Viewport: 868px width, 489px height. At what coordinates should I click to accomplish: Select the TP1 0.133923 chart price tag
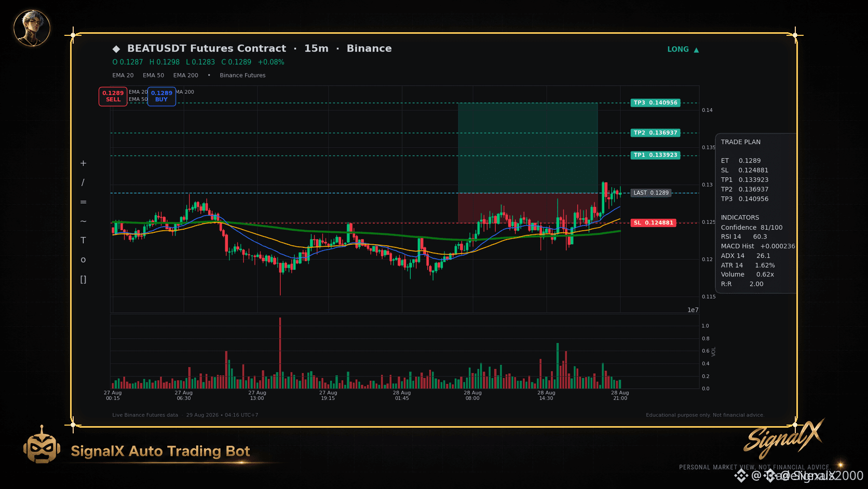pos(656,155)
